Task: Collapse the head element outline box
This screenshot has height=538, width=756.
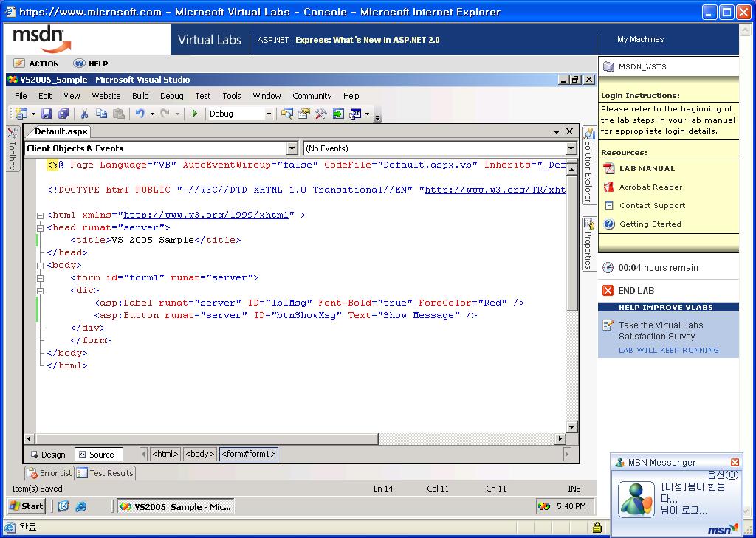Action: click(x=41, y=227)
